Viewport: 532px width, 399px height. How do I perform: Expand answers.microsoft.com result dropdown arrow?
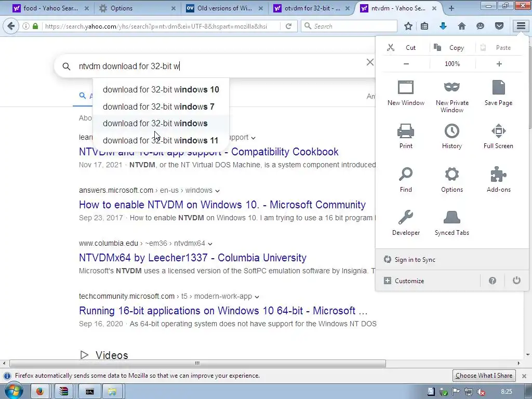217,191
